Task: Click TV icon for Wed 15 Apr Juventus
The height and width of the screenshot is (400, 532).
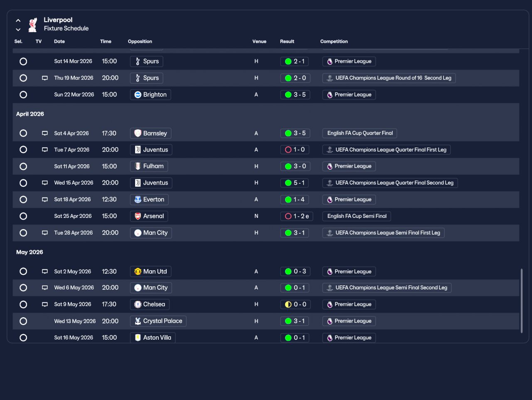Action: click(x=45, y=183)
